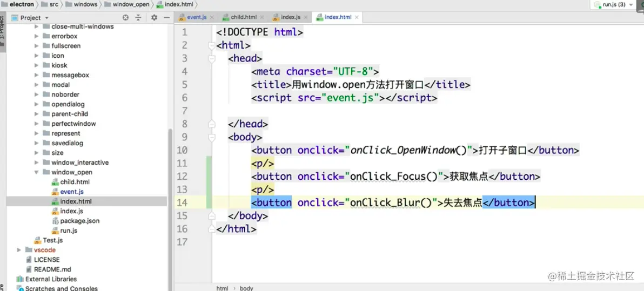Switch to the child.html tab

[x=244, y=17]
